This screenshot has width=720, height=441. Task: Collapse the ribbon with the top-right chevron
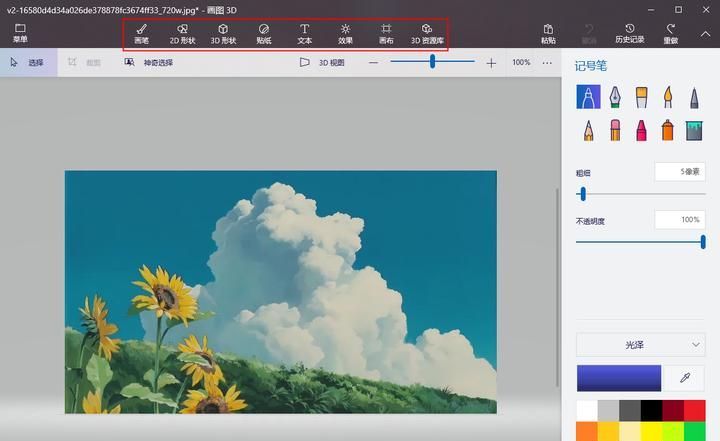tap(704, 33)
